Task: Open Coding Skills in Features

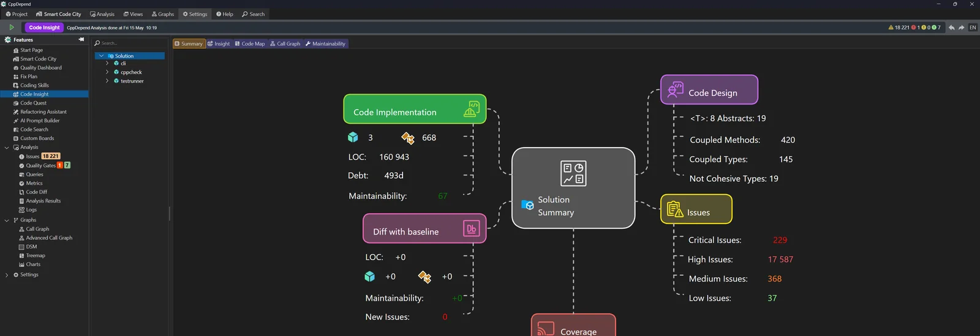Action: (x=31, y=85)
